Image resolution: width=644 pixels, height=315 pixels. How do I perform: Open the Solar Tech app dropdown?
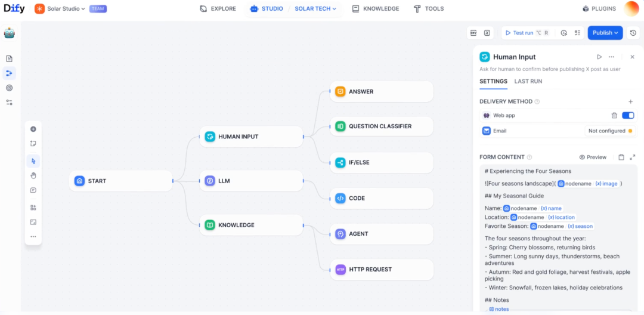tap(315, 8)
